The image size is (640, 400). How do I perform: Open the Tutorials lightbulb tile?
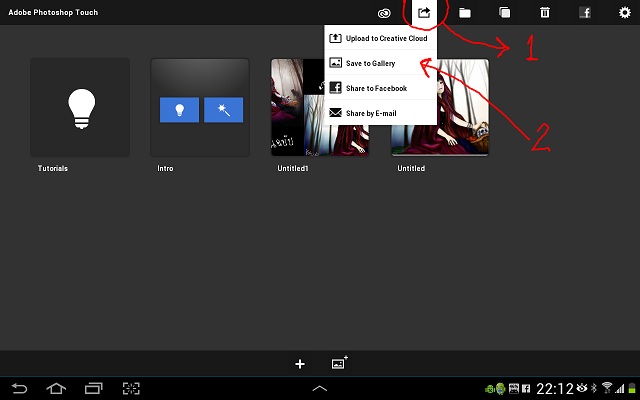coord(80,107)
